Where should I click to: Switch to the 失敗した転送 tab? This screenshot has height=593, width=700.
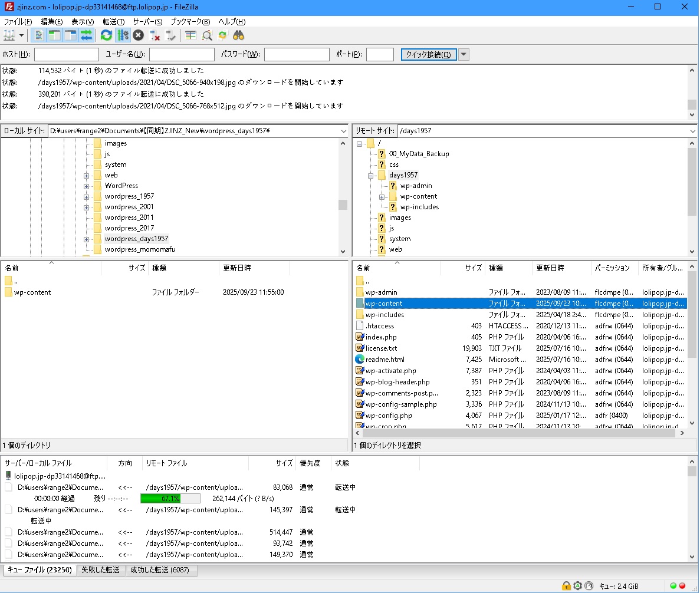coord(101,570)
